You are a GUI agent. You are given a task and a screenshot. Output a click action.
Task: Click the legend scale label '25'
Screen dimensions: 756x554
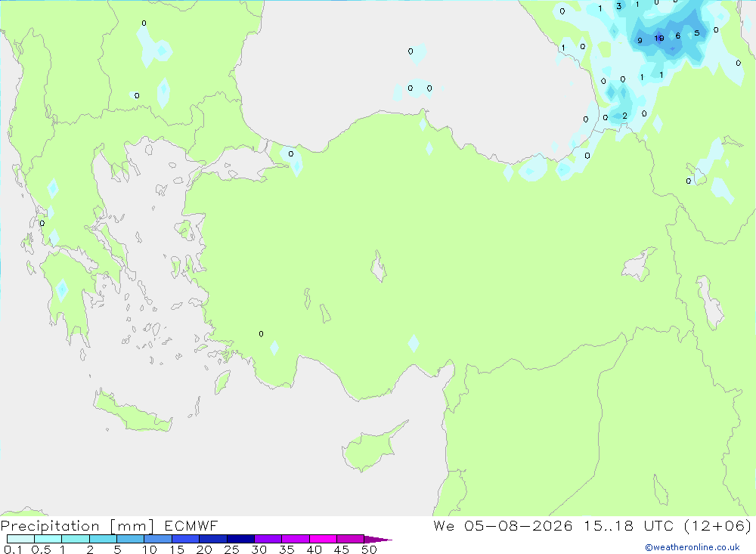pyautogui.click(x=231, y=549)
